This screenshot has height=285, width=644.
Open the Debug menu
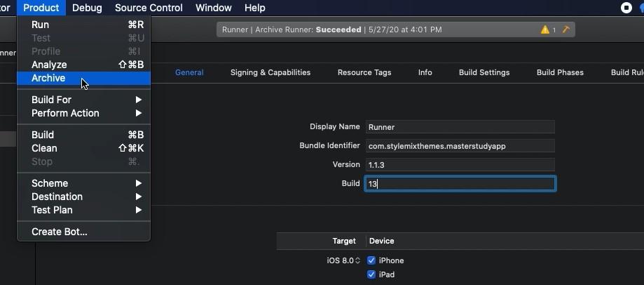click(87, 8)
